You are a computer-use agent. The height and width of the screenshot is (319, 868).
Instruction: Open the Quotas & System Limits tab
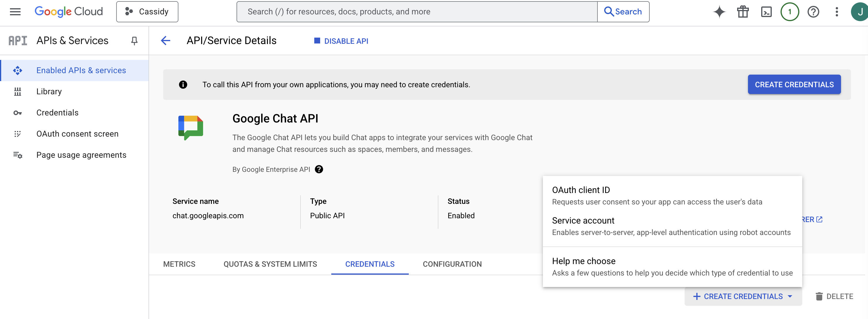tap(270, 264)
